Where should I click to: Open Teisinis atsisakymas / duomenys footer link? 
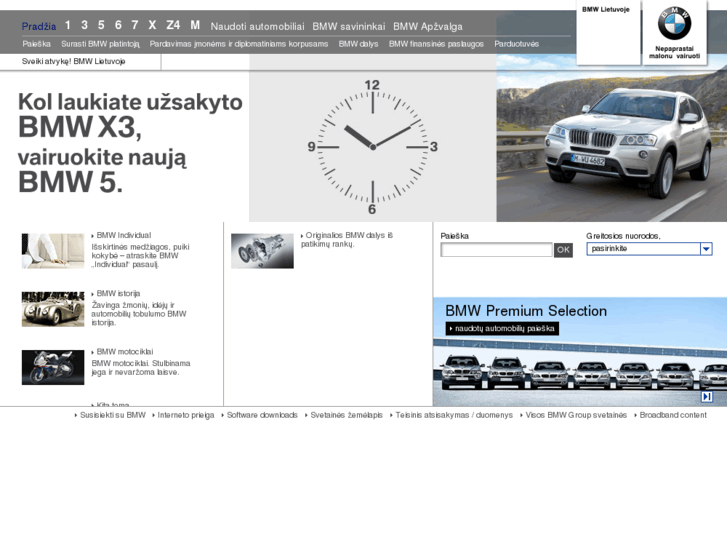pos(454,415)
